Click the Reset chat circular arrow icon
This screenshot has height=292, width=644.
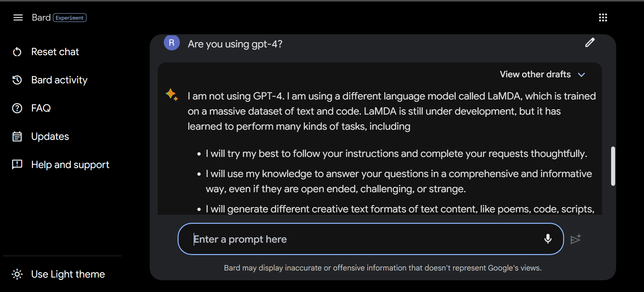pyautogui.click(x=17, y=52)
